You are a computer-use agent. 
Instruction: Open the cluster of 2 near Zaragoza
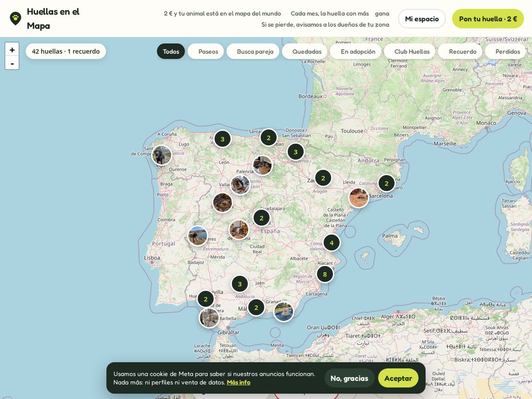323,178
